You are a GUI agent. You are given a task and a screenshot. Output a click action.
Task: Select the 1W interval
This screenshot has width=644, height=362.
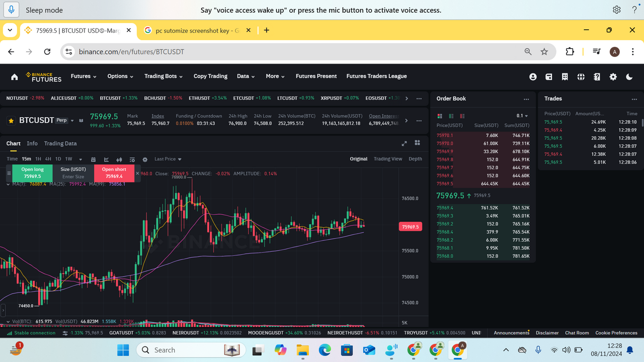click(69, 159)
